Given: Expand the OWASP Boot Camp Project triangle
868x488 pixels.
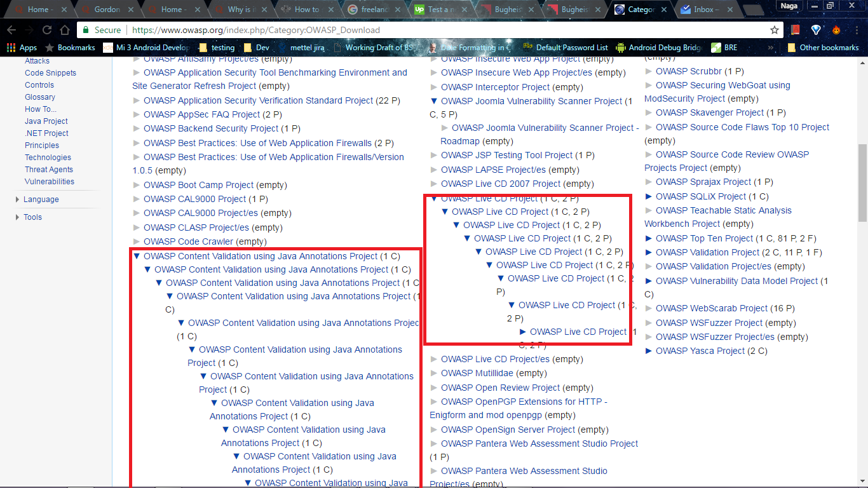Looking at the screenshot, I should [137, 185].
